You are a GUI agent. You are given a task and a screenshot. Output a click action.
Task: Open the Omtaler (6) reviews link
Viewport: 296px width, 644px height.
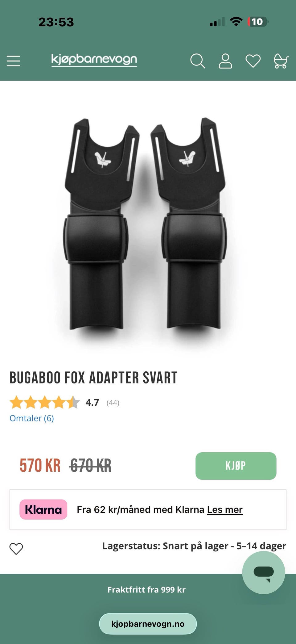point(32,418)
